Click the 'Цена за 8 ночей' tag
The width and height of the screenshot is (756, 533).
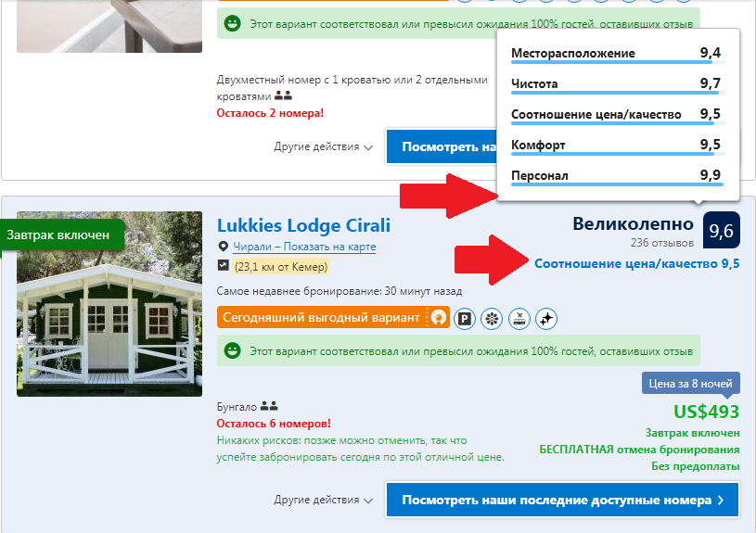click(690, 384)
